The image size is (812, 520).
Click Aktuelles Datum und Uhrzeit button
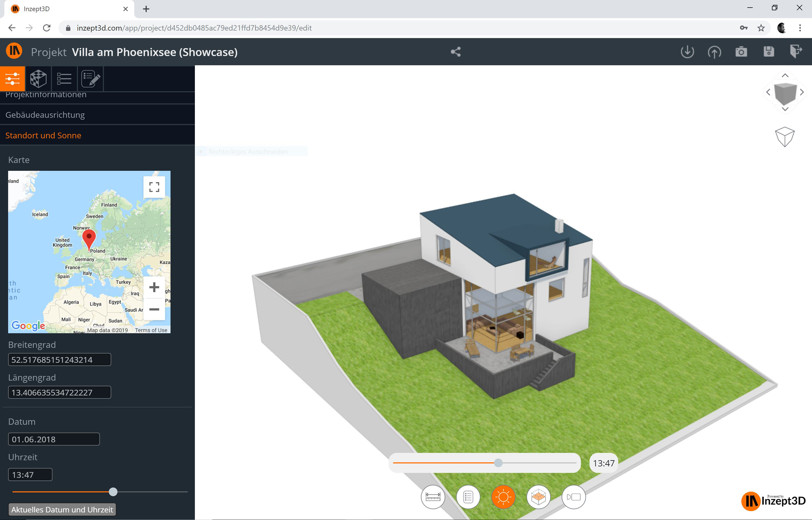(x=62, y=509)
